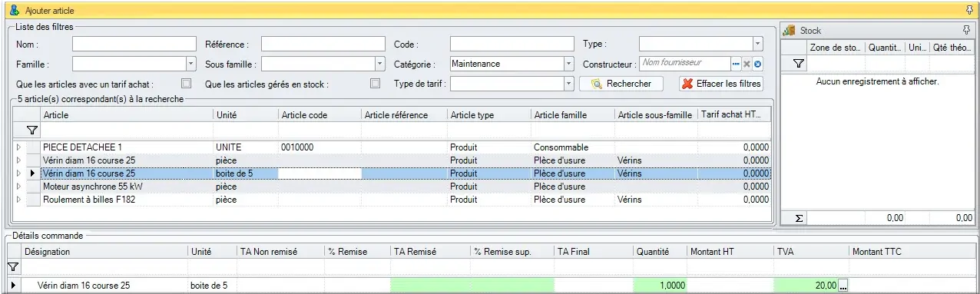This screenshot has width=980, height=294.
Task: Open supplier browse dots next to Constructeur
Action: point(735,64)
